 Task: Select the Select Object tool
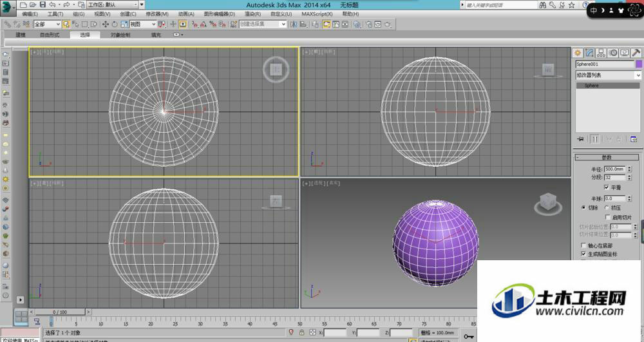point(66,24)
